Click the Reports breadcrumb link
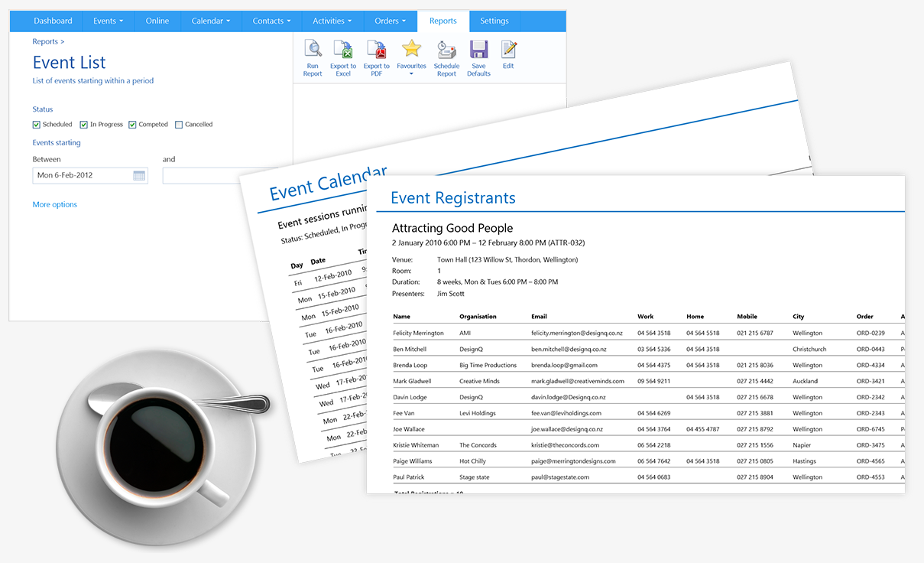 pos(45,42)
